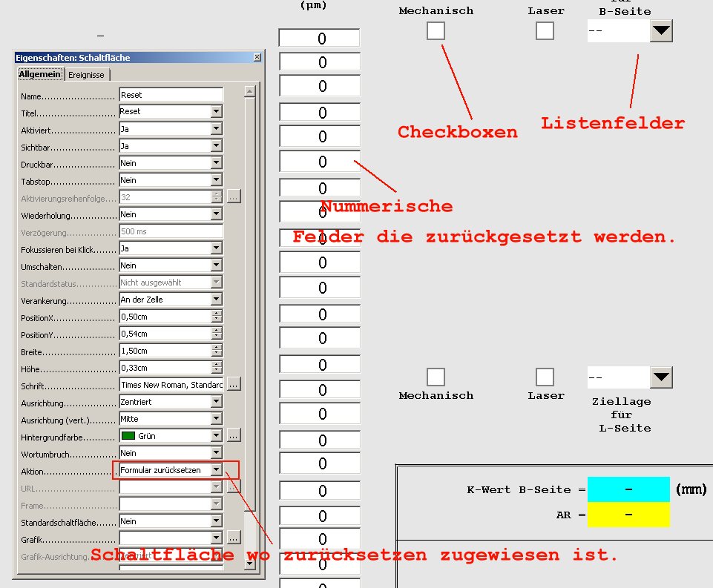Open the Aktiviert dropdown arrow
Screen dimensions: 713x588
(217, 129)
